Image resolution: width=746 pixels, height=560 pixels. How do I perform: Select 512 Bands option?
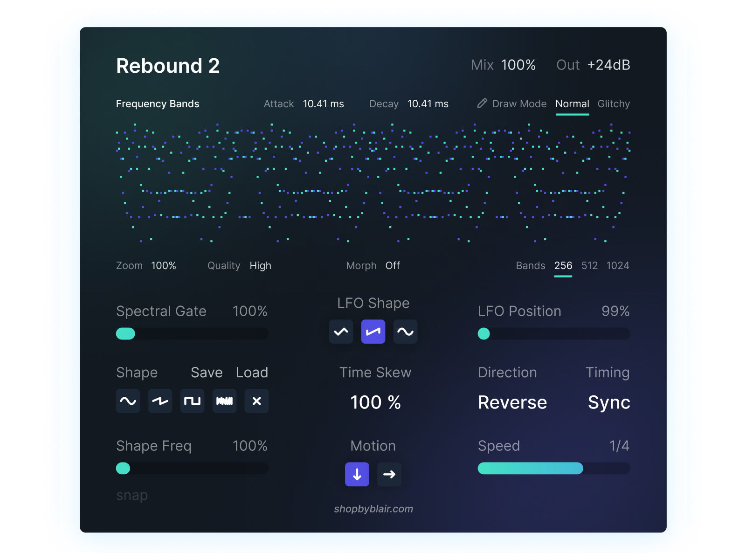click(589, 266)
